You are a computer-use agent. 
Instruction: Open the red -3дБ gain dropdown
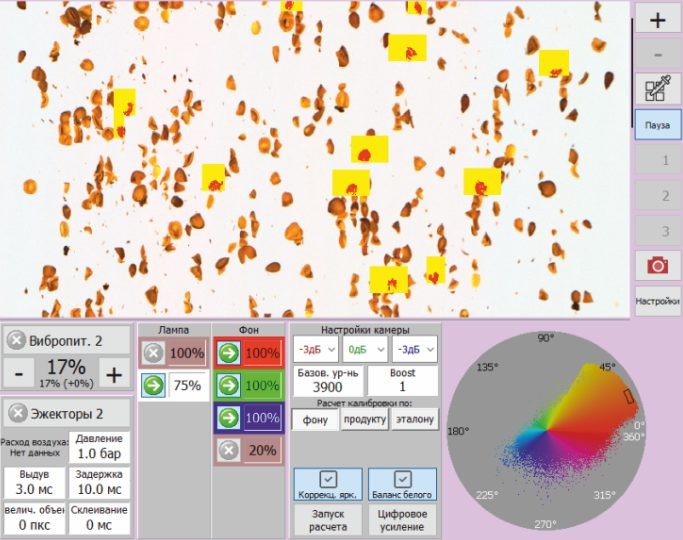pos(316,349)
